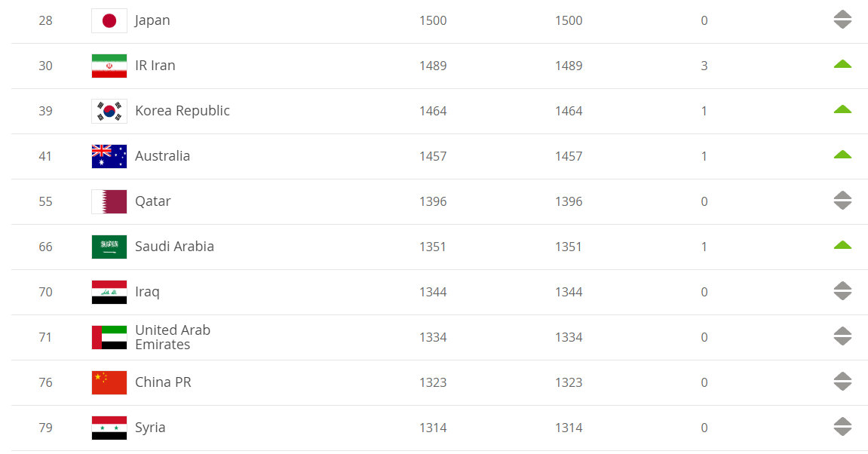Click the IR Iran flag icon
The image size is (868, 454).
109,66
